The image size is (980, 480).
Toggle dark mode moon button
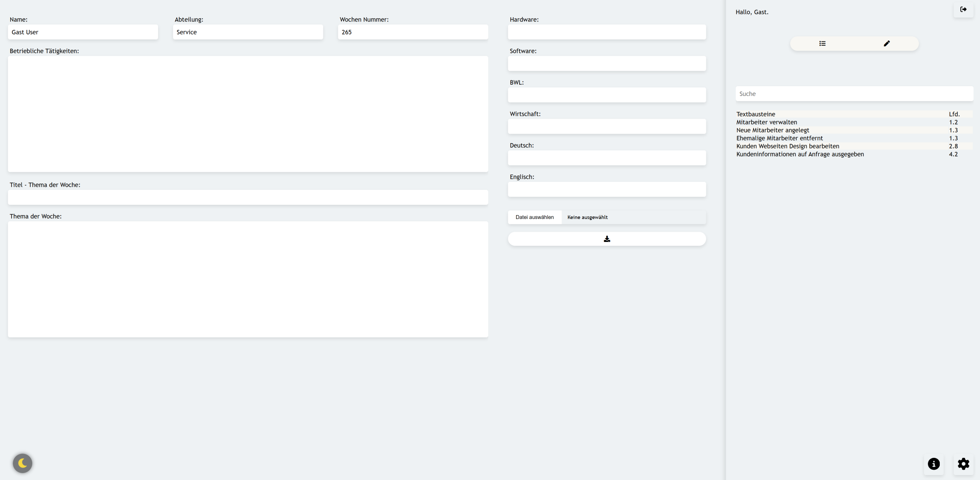pyautogui.click(x=23, y=463)
